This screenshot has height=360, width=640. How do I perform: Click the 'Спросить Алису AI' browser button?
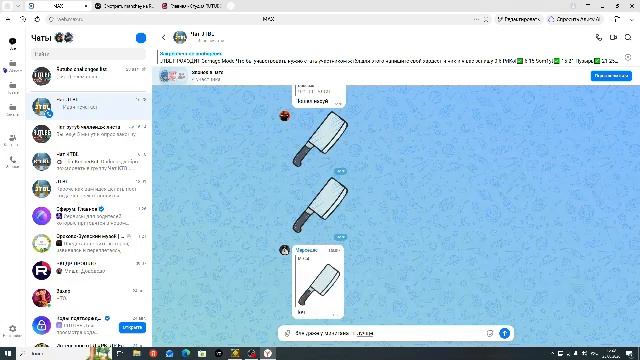(575, 19)
